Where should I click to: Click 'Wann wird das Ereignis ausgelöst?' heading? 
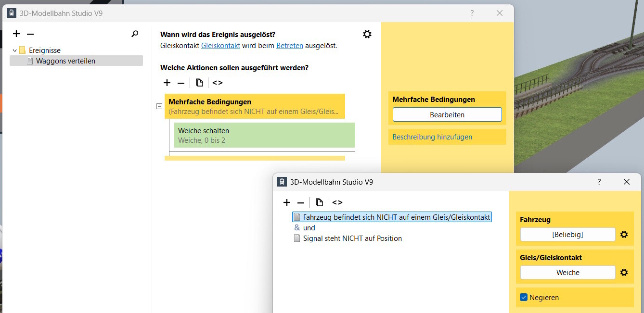(218, 35)
